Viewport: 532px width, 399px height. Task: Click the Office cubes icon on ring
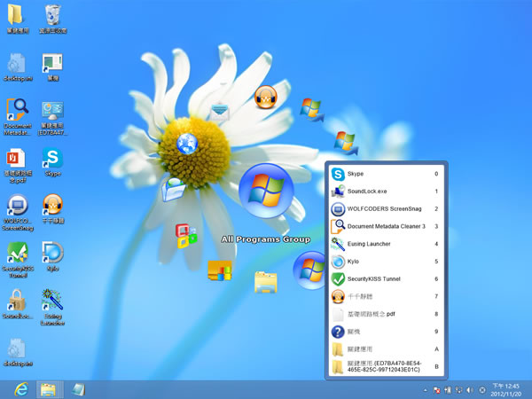[186, 235]
